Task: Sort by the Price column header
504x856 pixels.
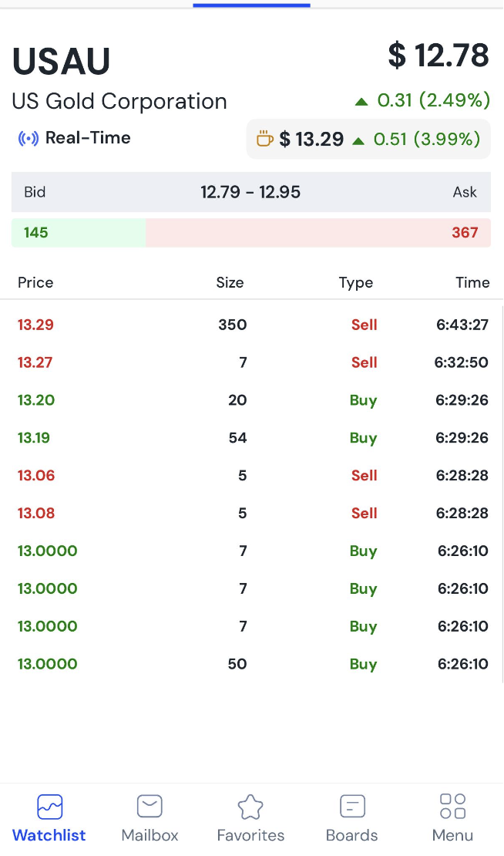Action: [35, 282]
